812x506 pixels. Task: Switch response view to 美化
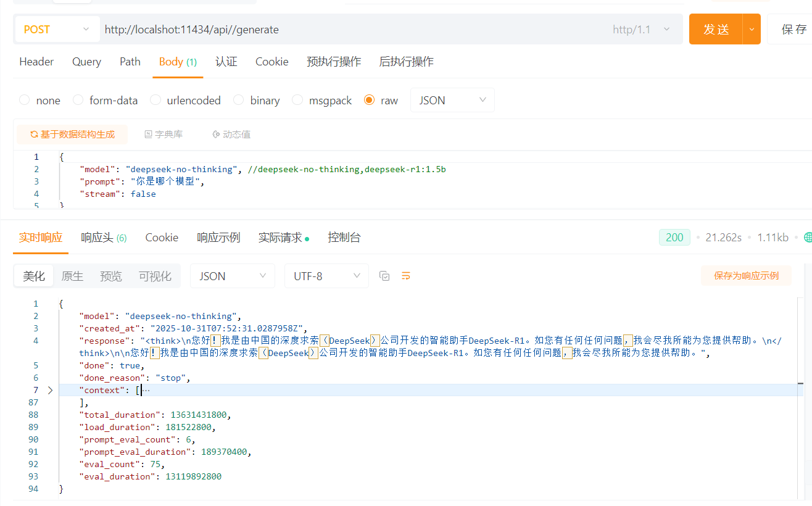coord(34,276)
